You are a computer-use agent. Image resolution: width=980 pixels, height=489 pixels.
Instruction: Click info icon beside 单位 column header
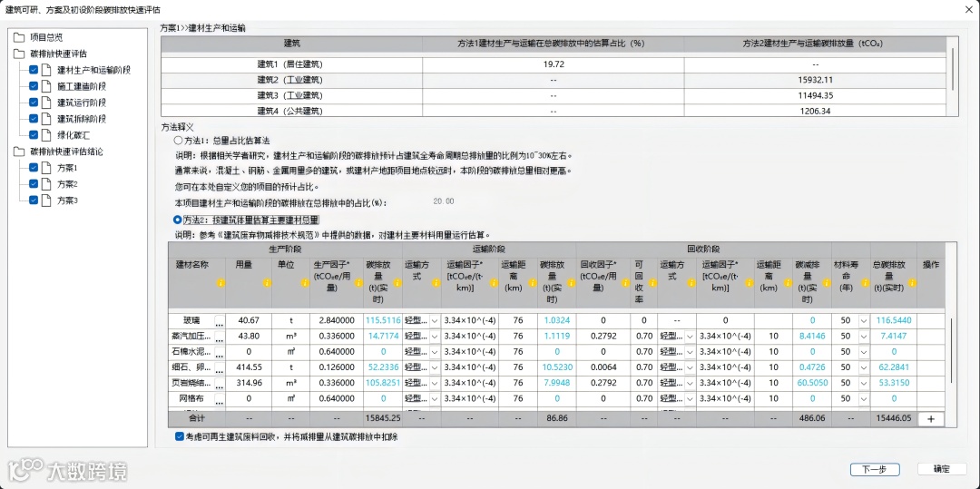(304, 283)
